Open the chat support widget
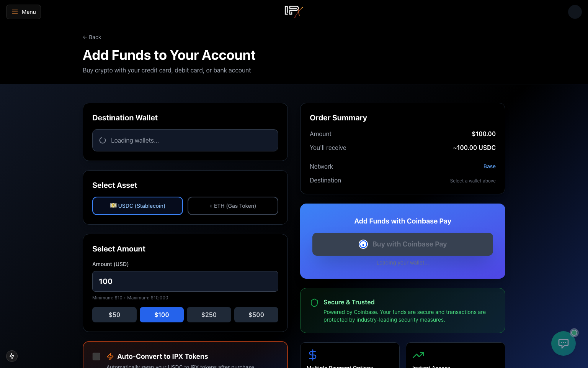The height and width of the screenshot is (368, 588). coord(563,343)
